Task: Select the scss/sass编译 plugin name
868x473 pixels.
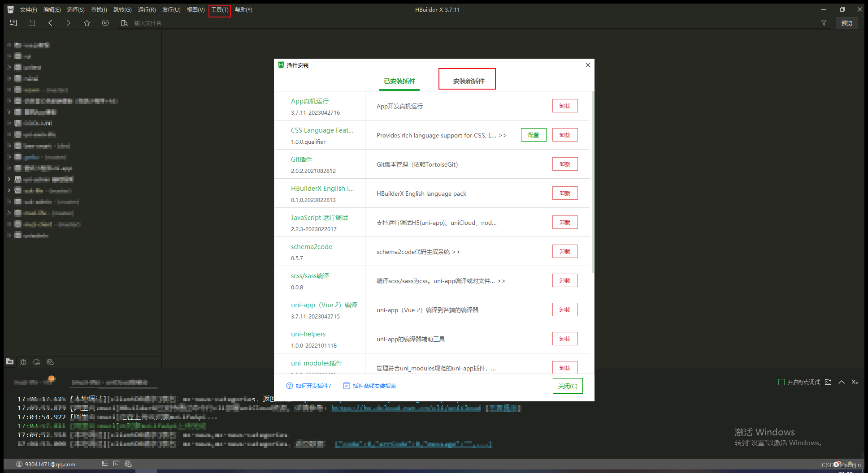Action: pyautogui.click(x=310, y=276)
